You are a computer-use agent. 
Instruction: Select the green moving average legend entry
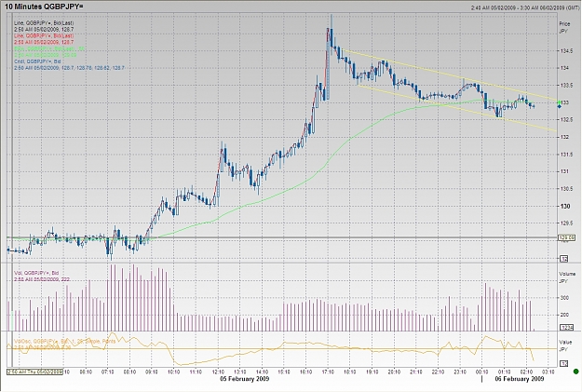(x=49, y=51)
